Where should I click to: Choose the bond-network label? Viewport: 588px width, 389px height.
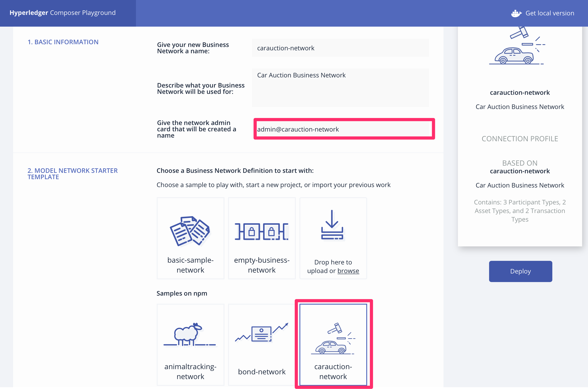(x=262, y=372)
